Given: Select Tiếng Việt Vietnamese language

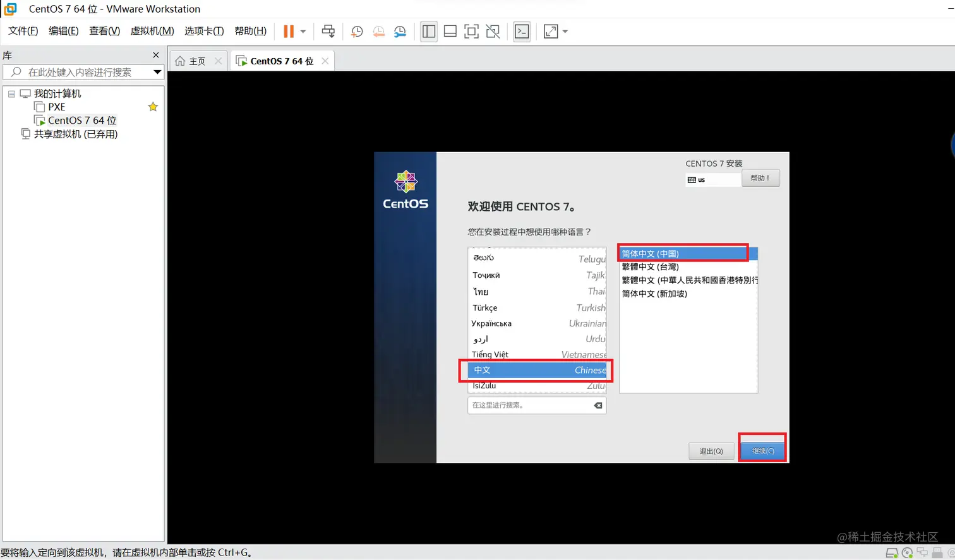Looking at the screenshot, I should pyautogui.click(x=538, y=354).
